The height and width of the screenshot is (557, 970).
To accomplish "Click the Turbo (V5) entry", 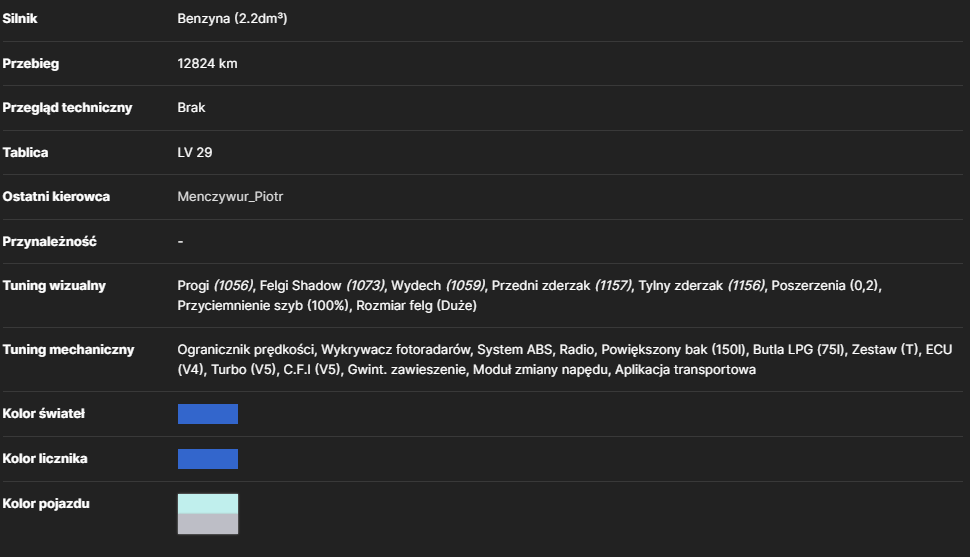I will 244,369.
